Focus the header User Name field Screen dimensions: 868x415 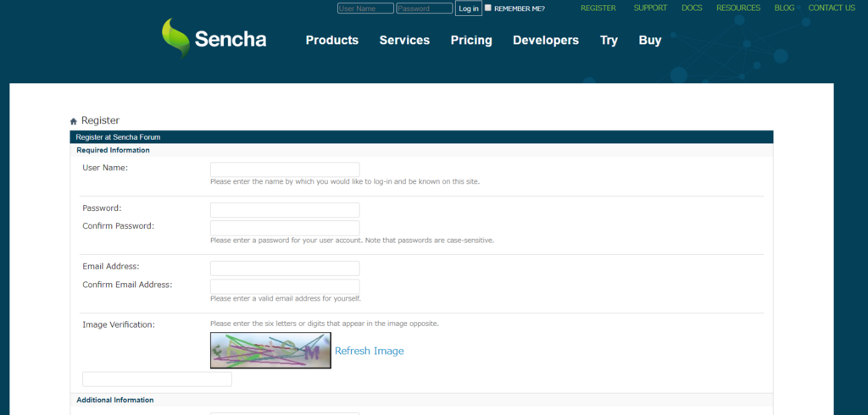tap(366, 8)
